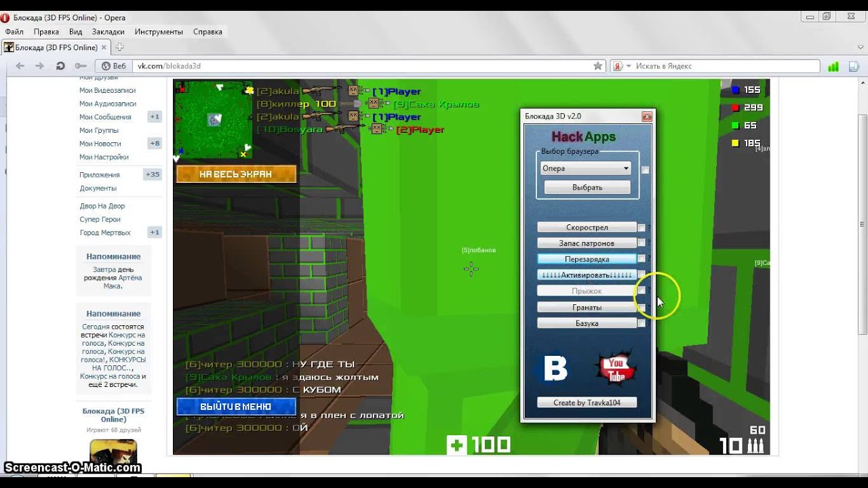Open the Опера browser selection dropdown

point(586,168)
